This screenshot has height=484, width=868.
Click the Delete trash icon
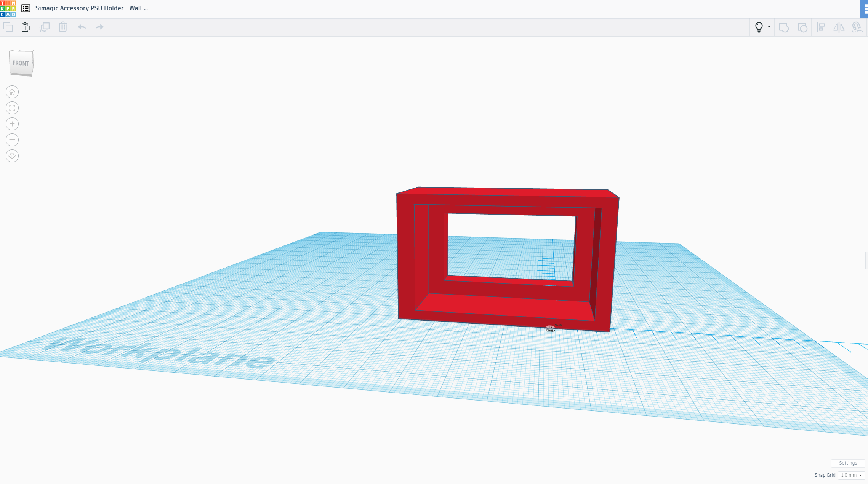click(63, 27)
